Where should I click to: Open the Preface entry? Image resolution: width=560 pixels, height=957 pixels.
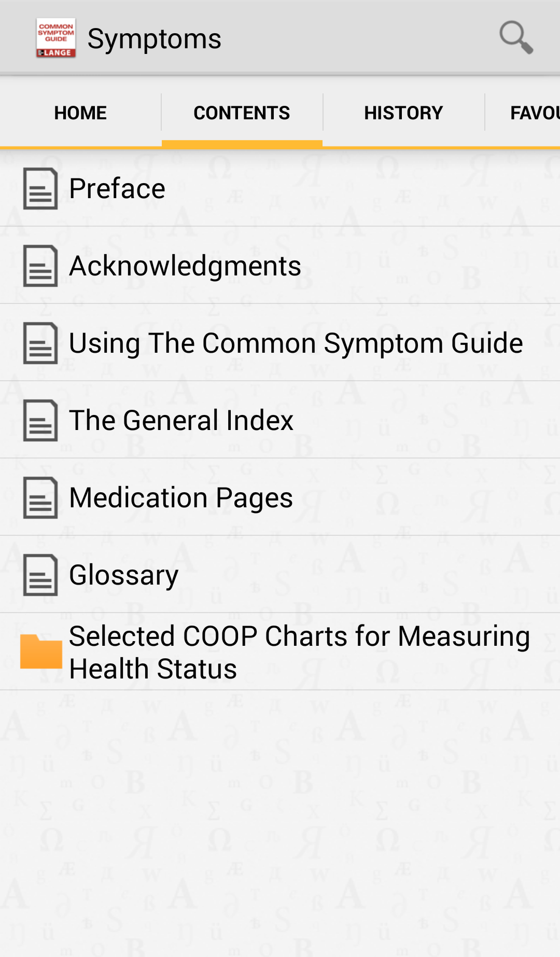click(280, 188)
